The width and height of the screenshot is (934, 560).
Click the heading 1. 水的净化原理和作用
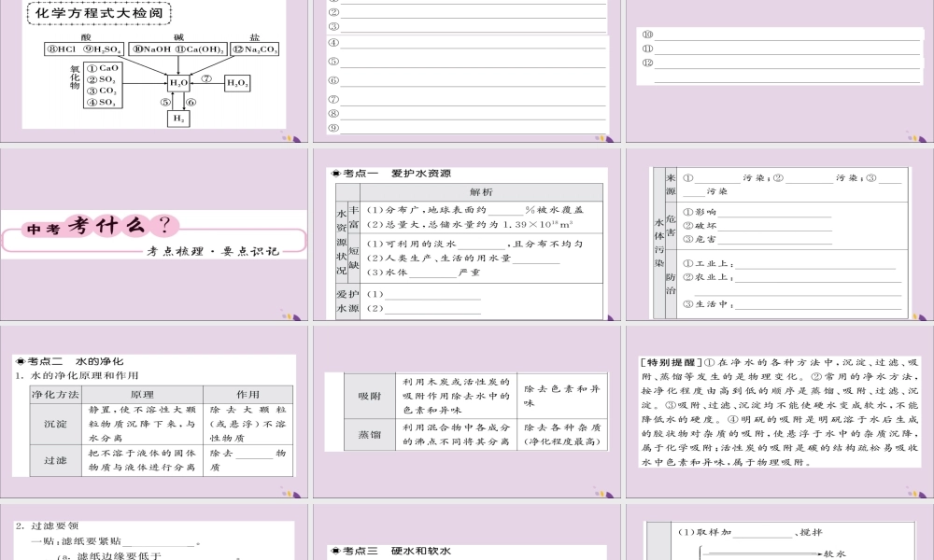77,375
